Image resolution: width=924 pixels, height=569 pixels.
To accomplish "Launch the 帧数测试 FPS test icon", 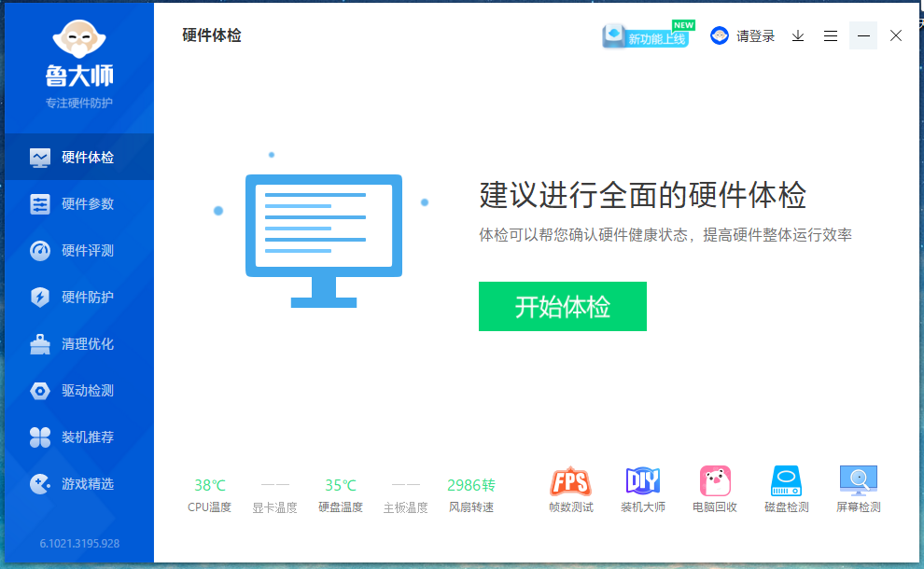I will [573, 488].
